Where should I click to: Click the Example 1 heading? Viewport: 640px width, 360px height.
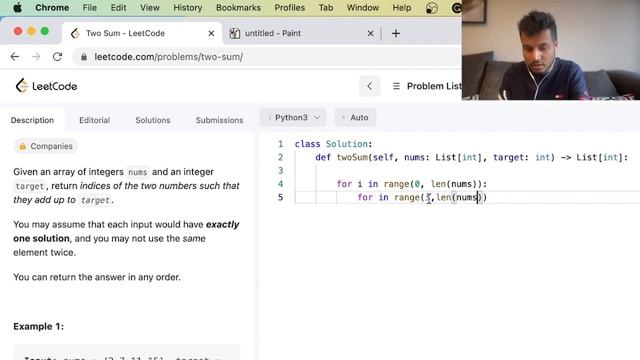38,327
